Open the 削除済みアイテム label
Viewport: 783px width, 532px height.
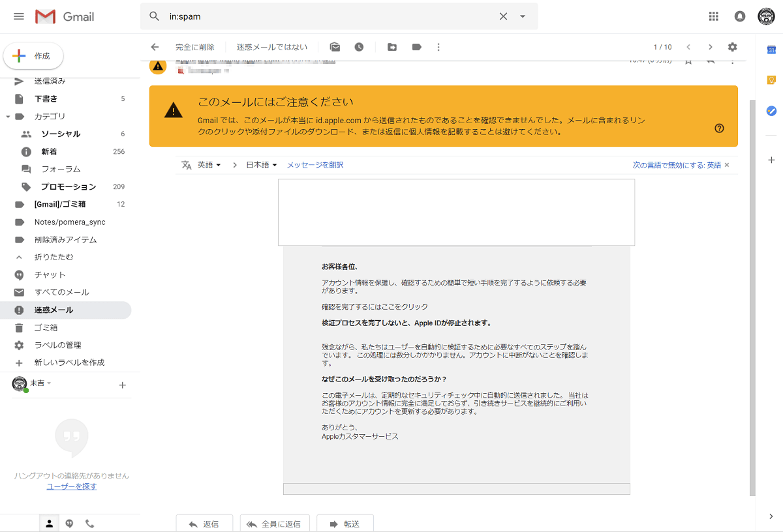(65, 239)
